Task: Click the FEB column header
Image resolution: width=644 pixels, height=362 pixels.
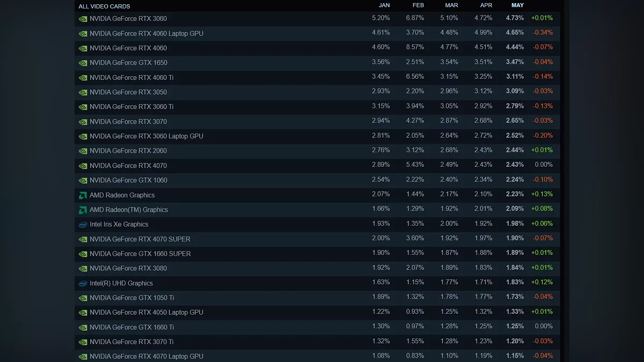Action: coord(418,5)
